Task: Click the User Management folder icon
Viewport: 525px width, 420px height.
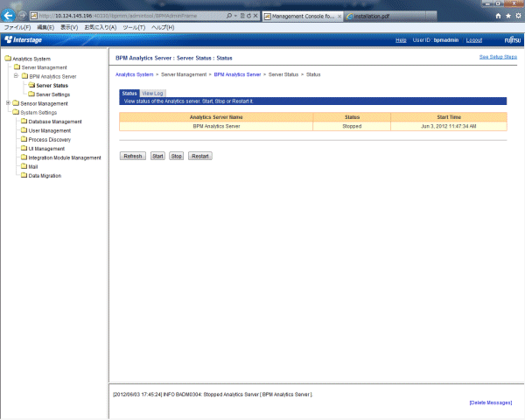Action: click(x=24, y=130)
